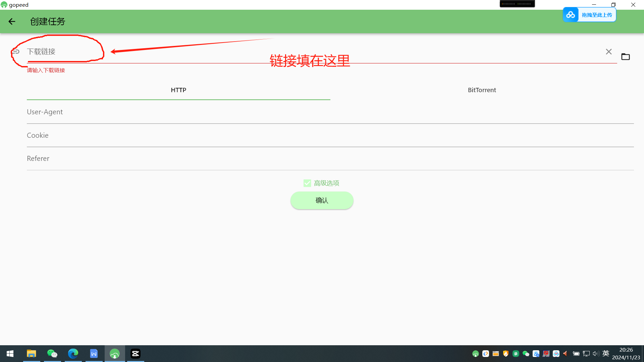Clear the download link using the X icon

pyautogui.click(x=608, y=52)
